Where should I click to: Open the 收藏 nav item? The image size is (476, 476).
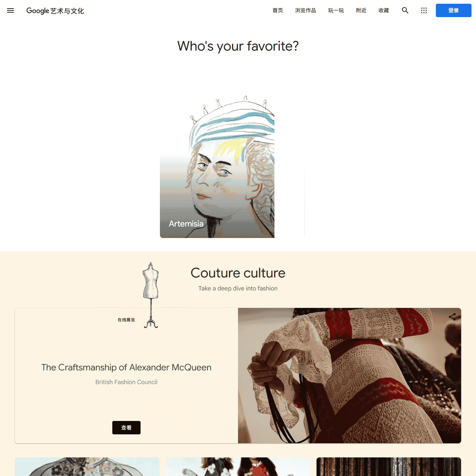click(x=384, y=10)
